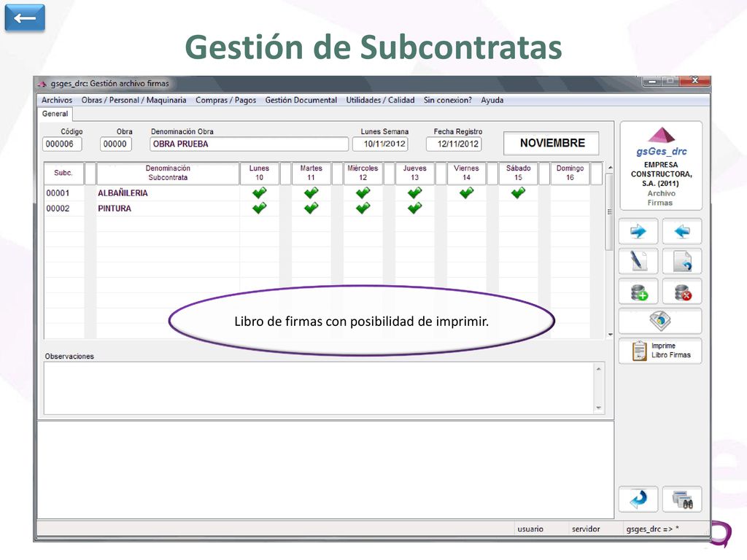Click the blue left-arrow previous record icon

682,231
